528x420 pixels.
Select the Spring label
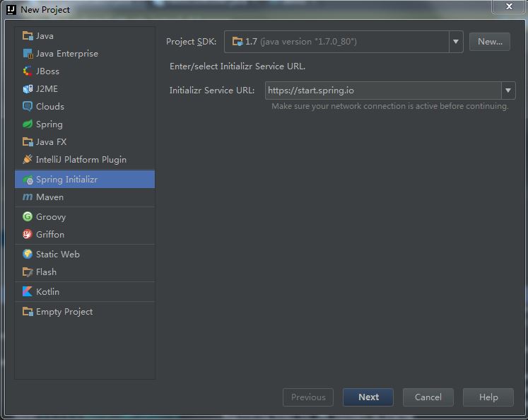coord(49,124)
